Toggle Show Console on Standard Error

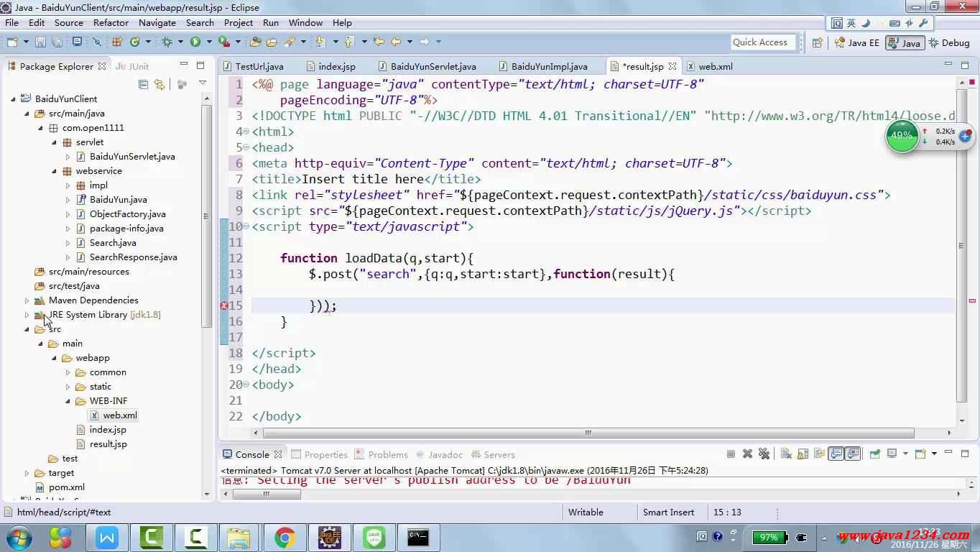click(x=853, y=454)
